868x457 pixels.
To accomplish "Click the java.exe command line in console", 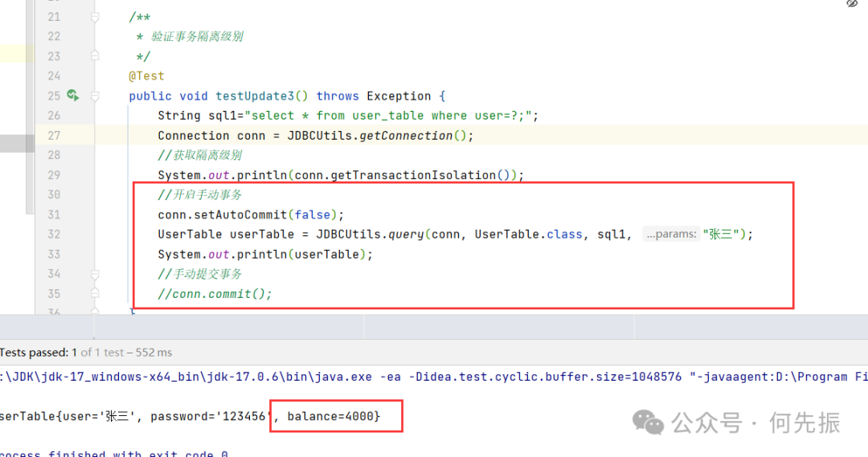I will click(434, 377).
